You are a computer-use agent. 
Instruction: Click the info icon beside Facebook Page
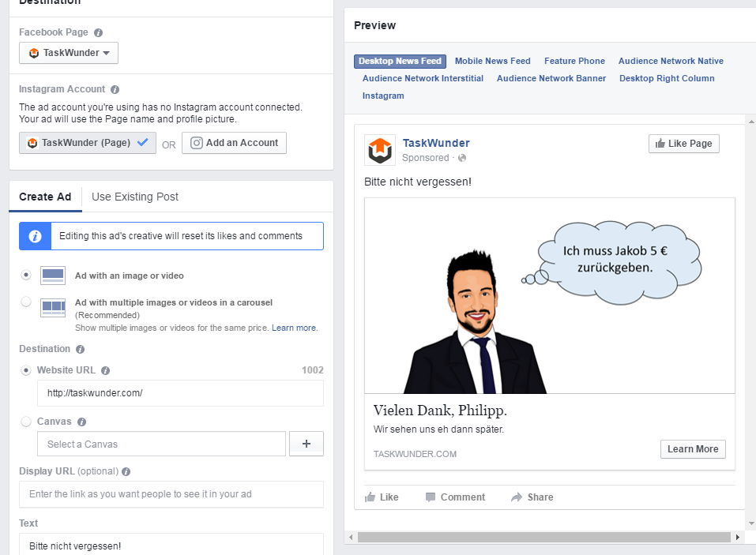99,32
